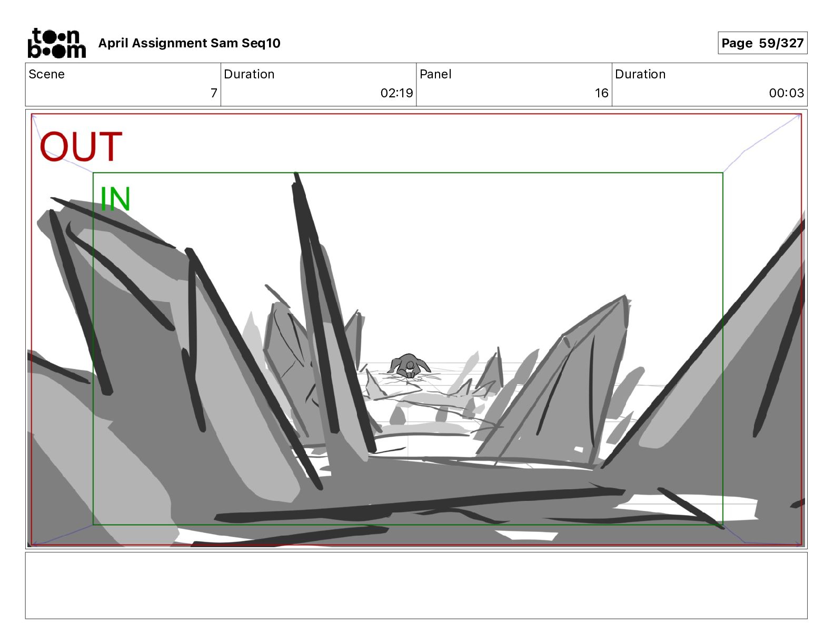Click the red 'OUT' camera label
834x644 pixels.
[81, 147]
